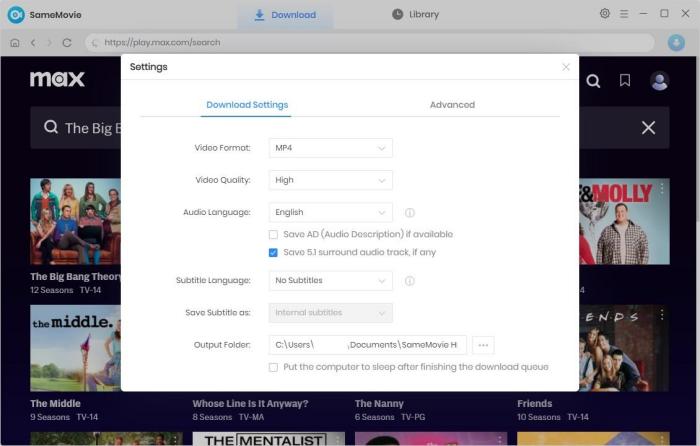Enable Save AD (Audio Description) checkbox
700x446 pixels.
coord(274,234)
